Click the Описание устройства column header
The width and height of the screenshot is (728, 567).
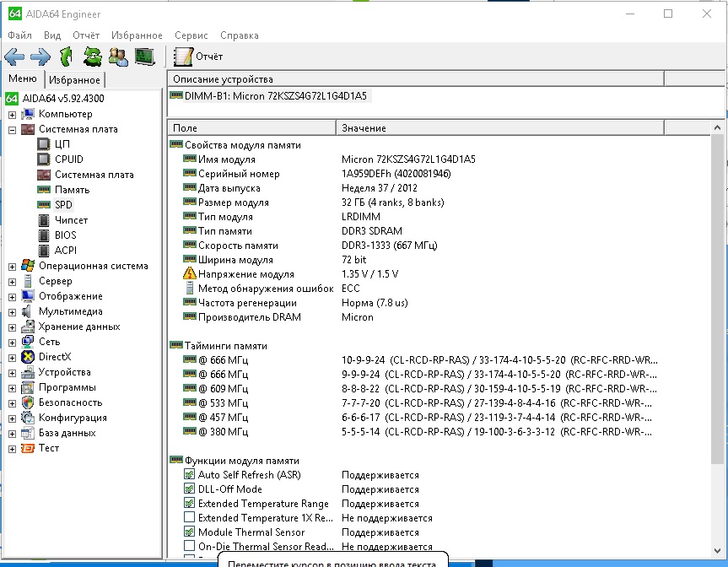416,79
